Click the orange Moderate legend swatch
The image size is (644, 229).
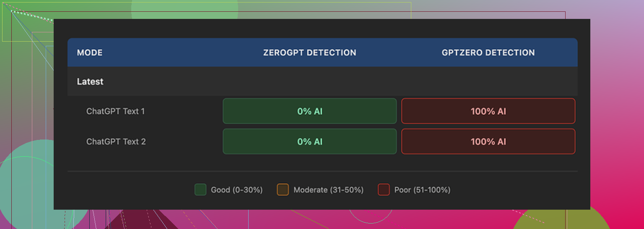[283, 190]
